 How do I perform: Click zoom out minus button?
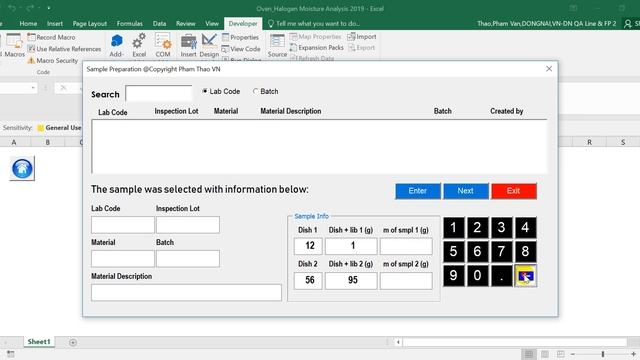click(573, 354)
